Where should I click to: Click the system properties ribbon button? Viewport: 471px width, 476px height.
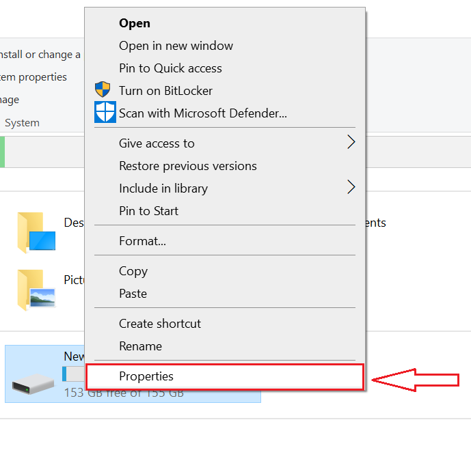point(33,77)
